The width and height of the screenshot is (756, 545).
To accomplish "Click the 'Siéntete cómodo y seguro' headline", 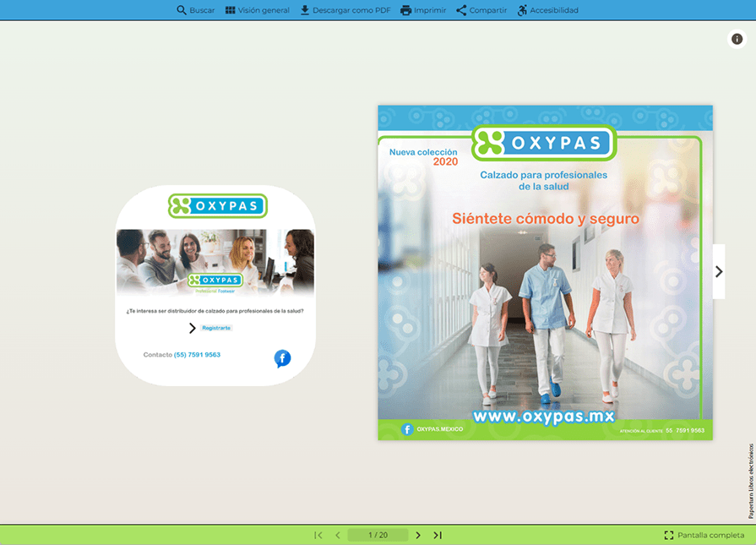I will tap(546, 219).
